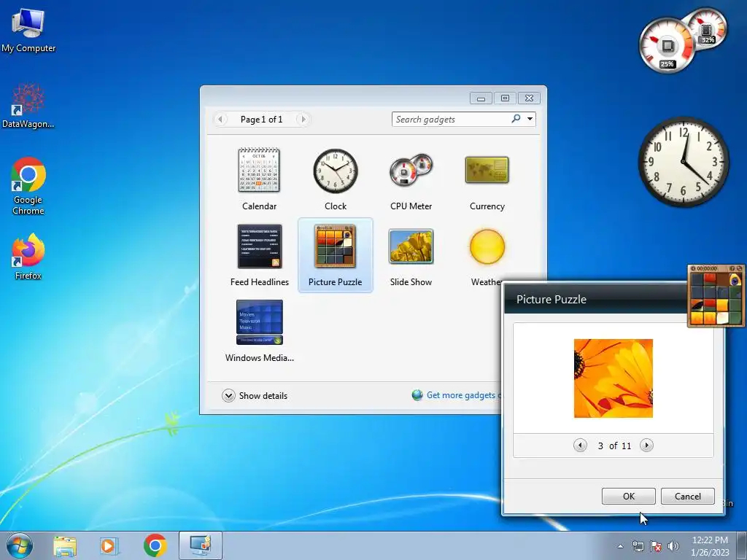Expand Show details in gadget gallery
747x560 pixels.
click(x=255, y=396)
